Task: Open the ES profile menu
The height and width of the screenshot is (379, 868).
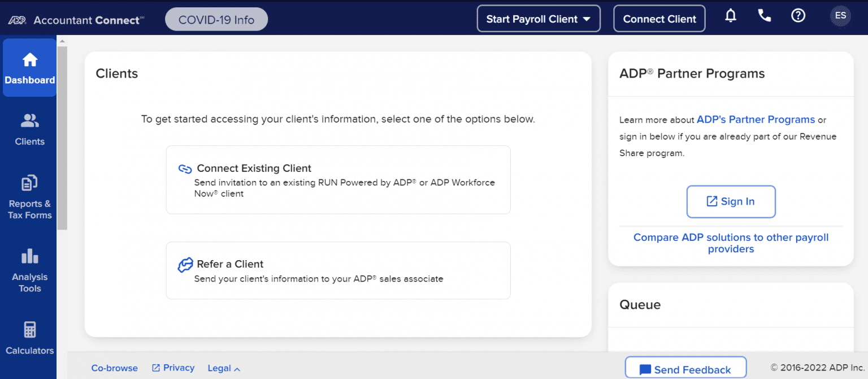Action: coord(840,16)
